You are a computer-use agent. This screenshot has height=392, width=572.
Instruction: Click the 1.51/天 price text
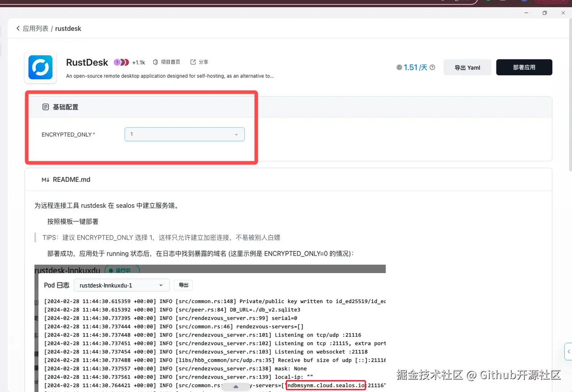[x=416, y=67]
